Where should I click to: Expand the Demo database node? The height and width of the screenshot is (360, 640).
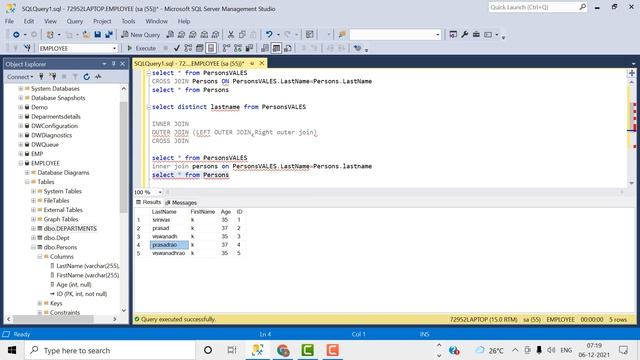coord(20,107)
